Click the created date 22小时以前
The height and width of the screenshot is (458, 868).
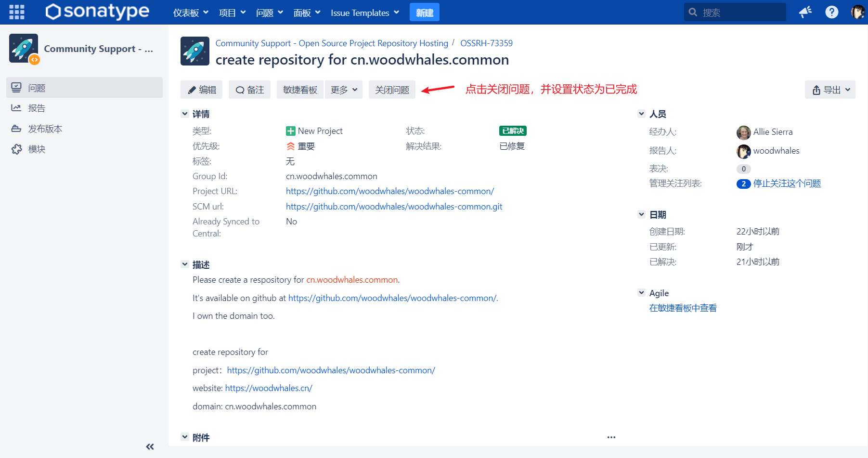(758, 232)
